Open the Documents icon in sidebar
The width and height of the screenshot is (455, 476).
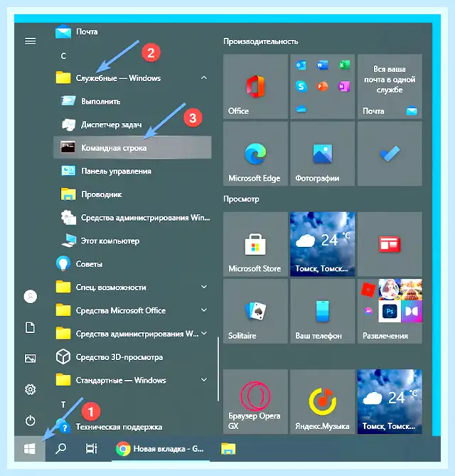tap(30, 327)
